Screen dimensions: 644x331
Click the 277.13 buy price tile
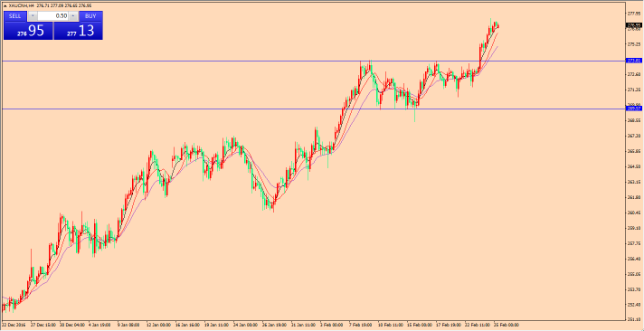pos(79,31)
